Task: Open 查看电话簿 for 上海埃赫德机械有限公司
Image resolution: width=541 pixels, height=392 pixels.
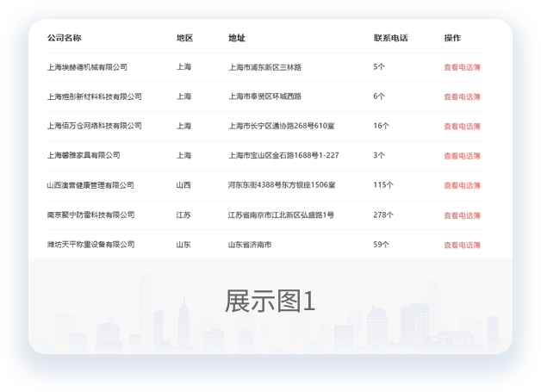Action: [x=462, y=67]
